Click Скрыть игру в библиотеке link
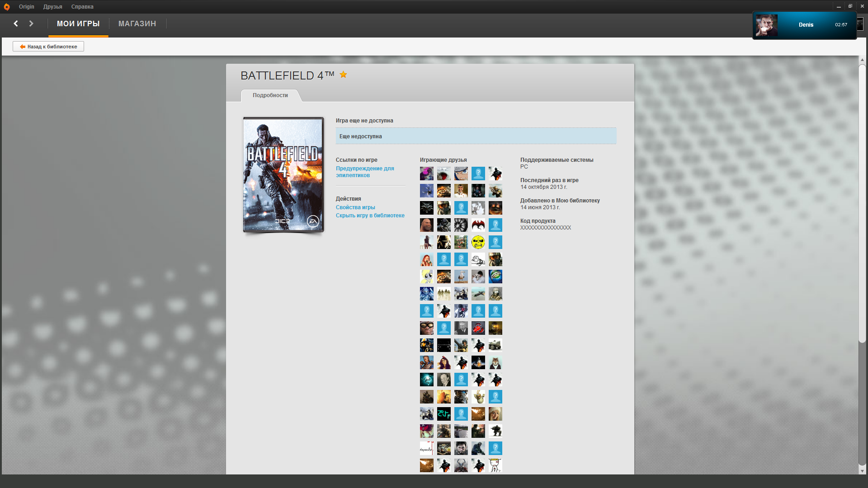This screenshot has width=868, height=488. (x=370, y=216)
